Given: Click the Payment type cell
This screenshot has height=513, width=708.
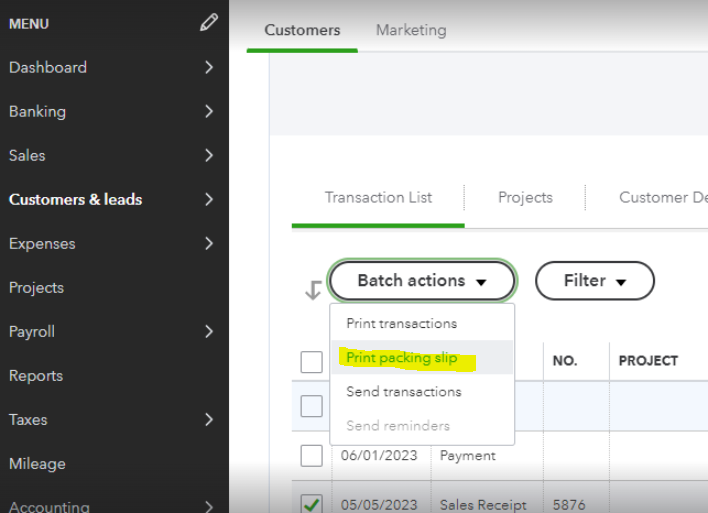Looking at the screenshot, I should 467,456.
